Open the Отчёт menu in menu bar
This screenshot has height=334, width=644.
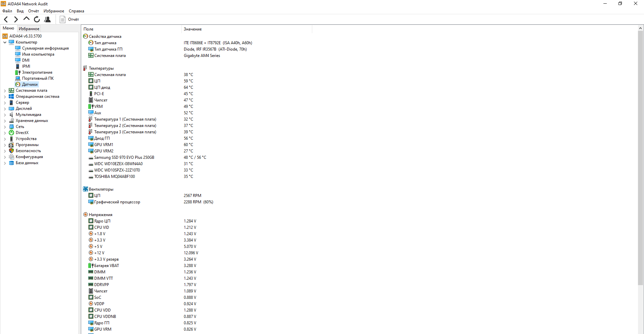[34, 11]
